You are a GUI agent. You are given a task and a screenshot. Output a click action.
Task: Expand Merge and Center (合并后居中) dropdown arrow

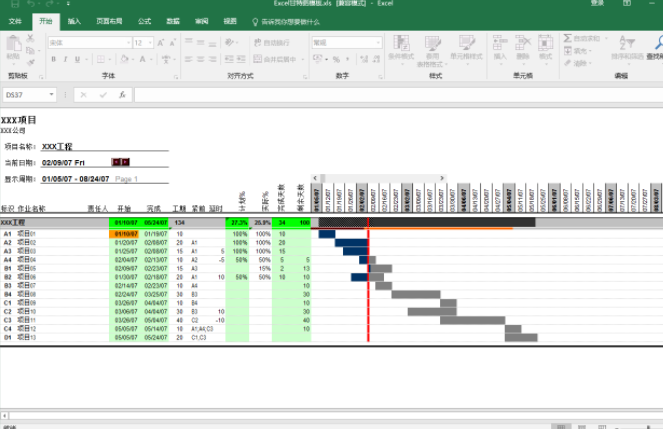click(x=303, y=59)
